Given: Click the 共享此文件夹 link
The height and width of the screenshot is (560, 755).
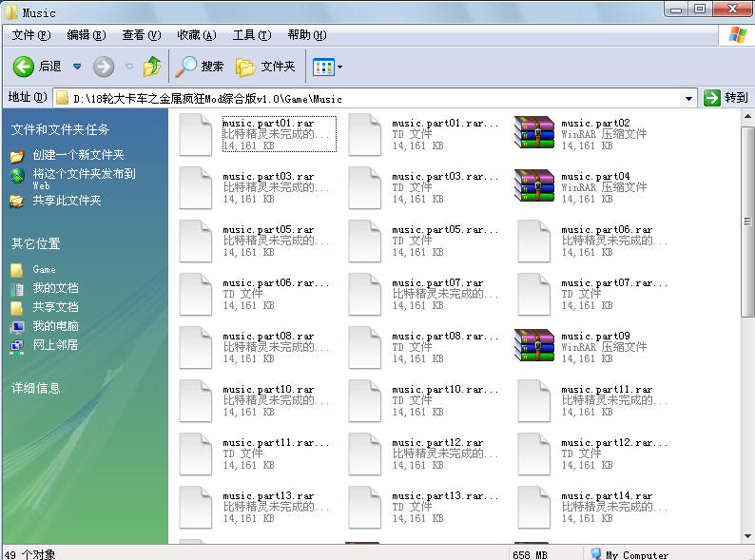Looking at the screenshot, I should [67, 201].
